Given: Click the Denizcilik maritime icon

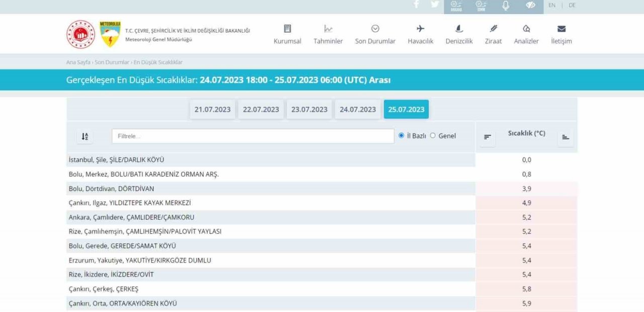Looking at the screenshot, I should pos(458,29).
